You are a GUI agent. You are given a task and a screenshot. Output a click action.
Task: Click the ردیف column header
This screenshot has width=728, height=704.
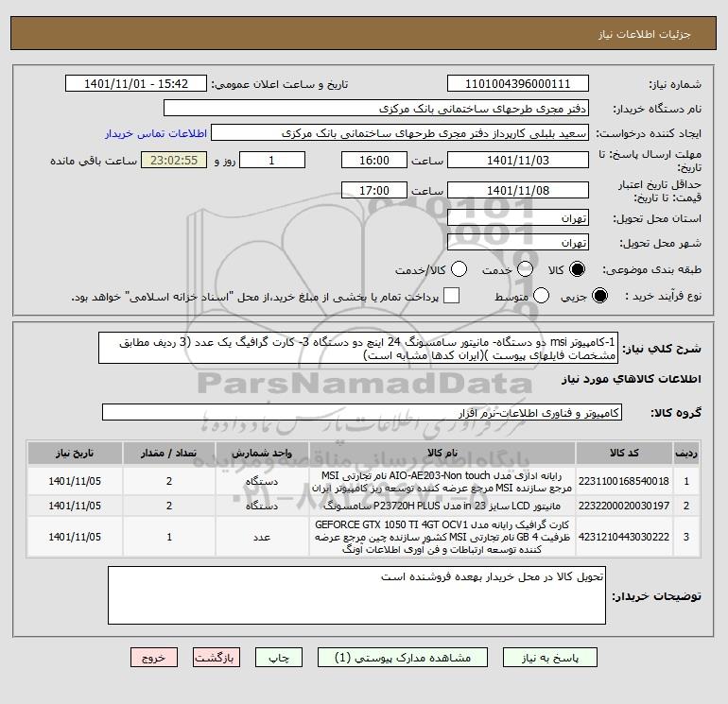point(686,453)
